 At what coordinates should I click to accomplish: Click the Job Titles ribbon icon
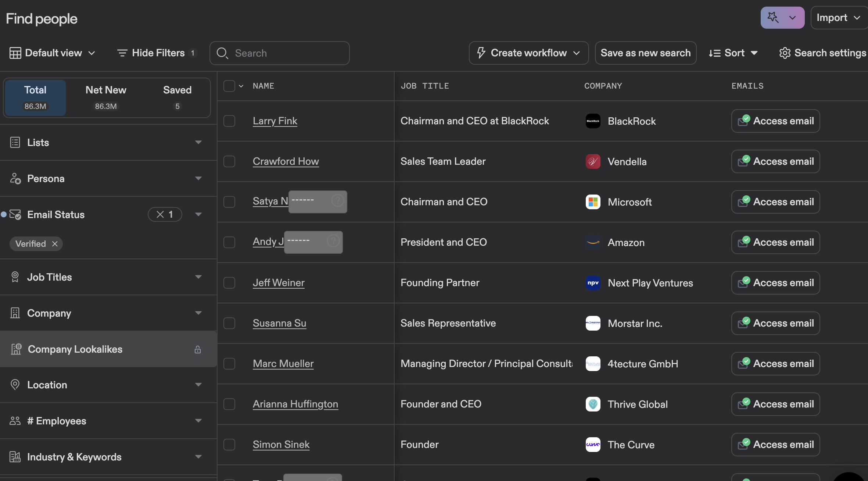[15, 277]
